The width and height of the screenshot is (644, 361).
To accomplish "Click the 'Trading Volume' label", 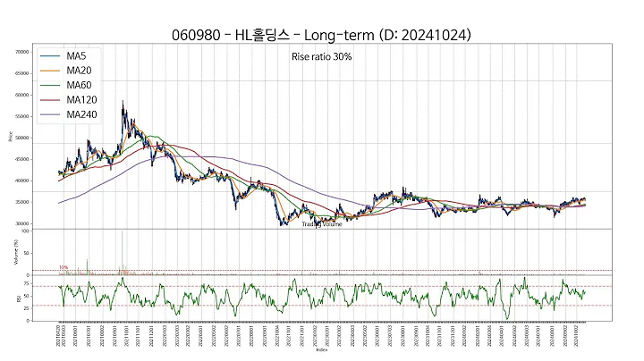I will [x=322, y=224].
